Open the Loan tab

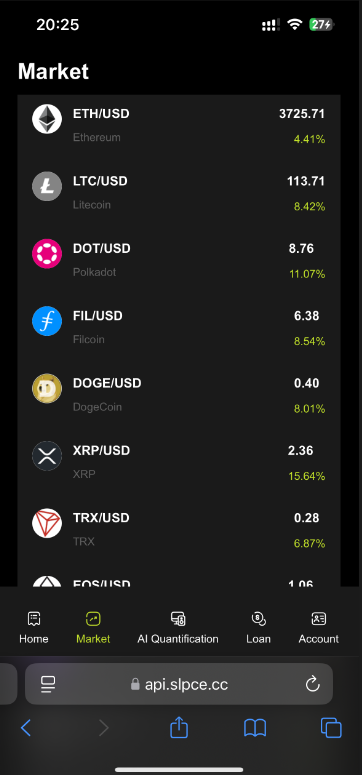tap(259, 628)
